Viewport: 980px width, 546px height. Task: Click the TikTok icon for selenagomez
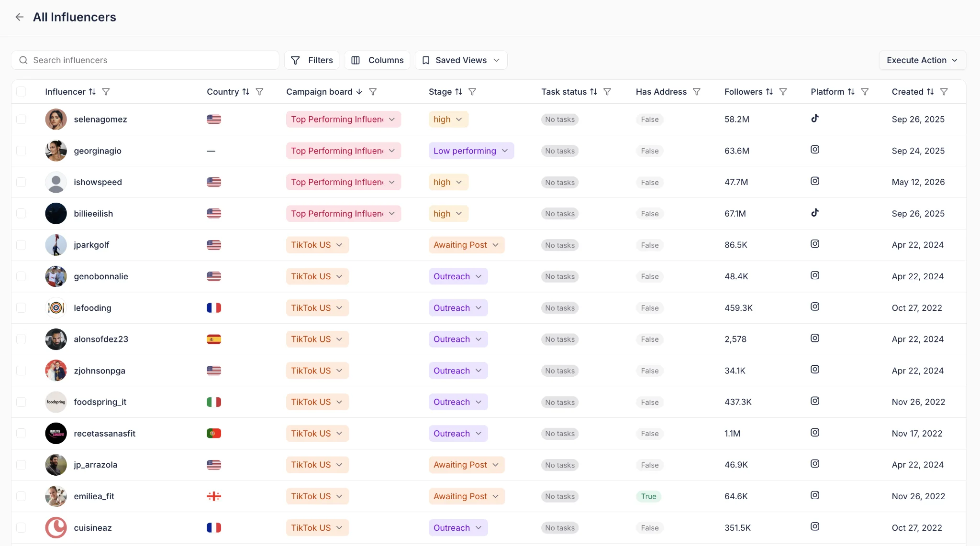[815, 118]
